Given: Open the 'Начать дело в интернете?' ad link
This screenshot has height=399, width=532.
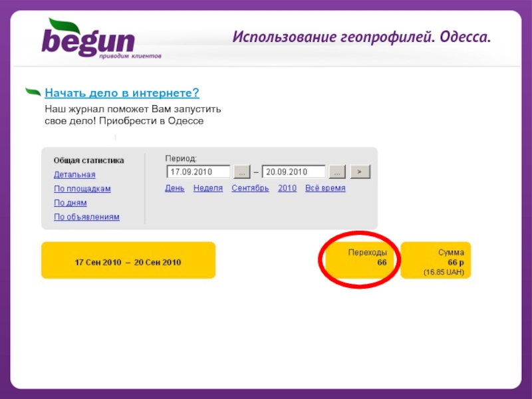Looking at the screenshot, I should coord(122,93).
